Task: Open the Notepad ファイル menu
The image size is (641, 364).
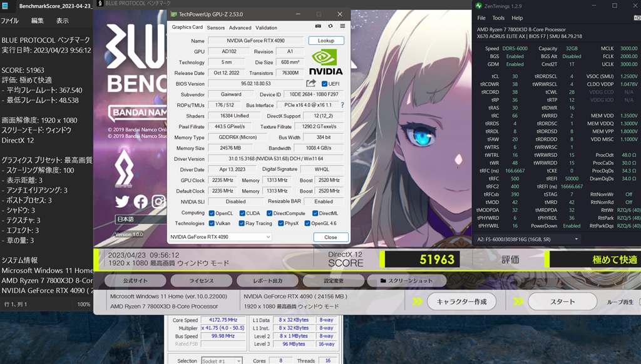Action: click(x=10, y=21)
